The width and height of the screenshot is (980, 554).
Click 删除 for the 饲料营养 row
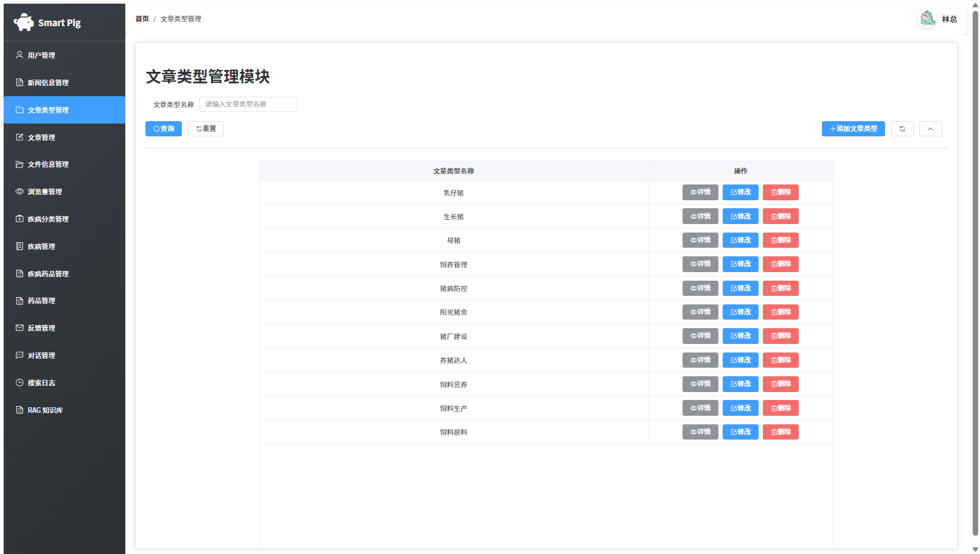[780, 384]
